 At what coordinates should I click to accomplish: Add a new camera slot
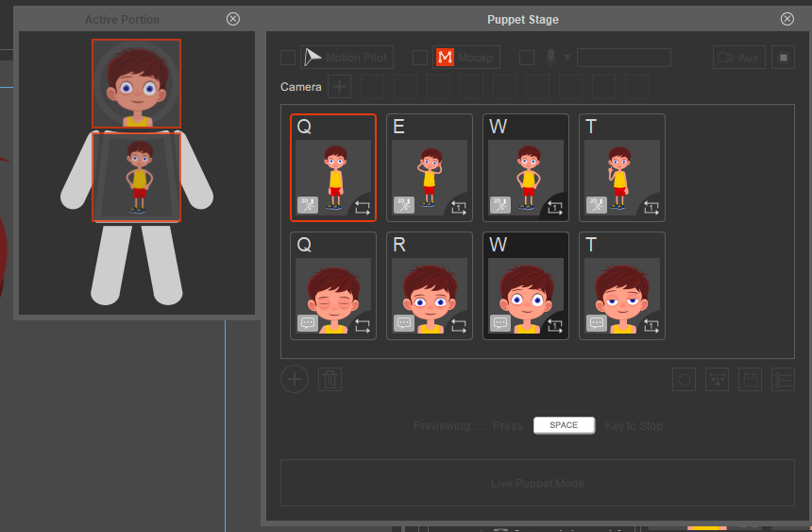(339, 87)
